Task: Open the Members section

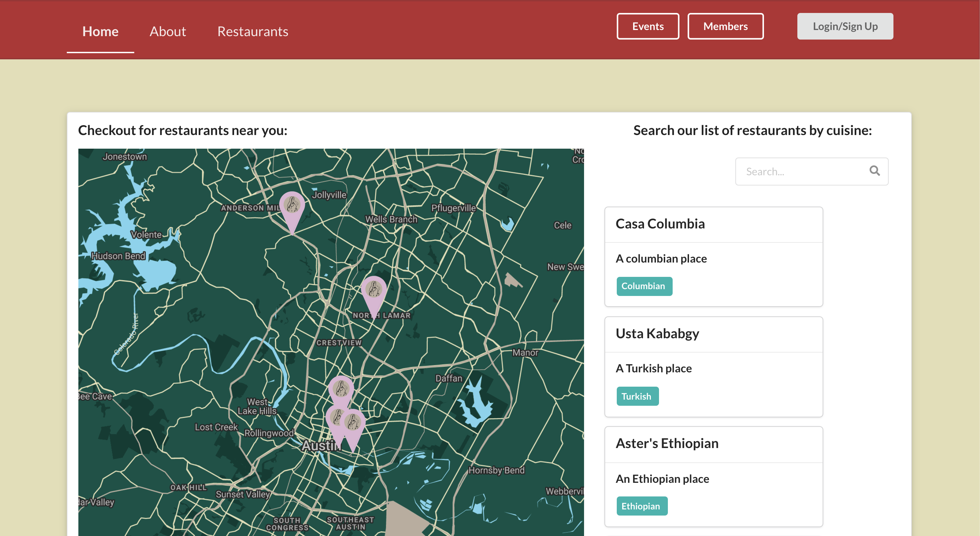Action: point(725,26)
